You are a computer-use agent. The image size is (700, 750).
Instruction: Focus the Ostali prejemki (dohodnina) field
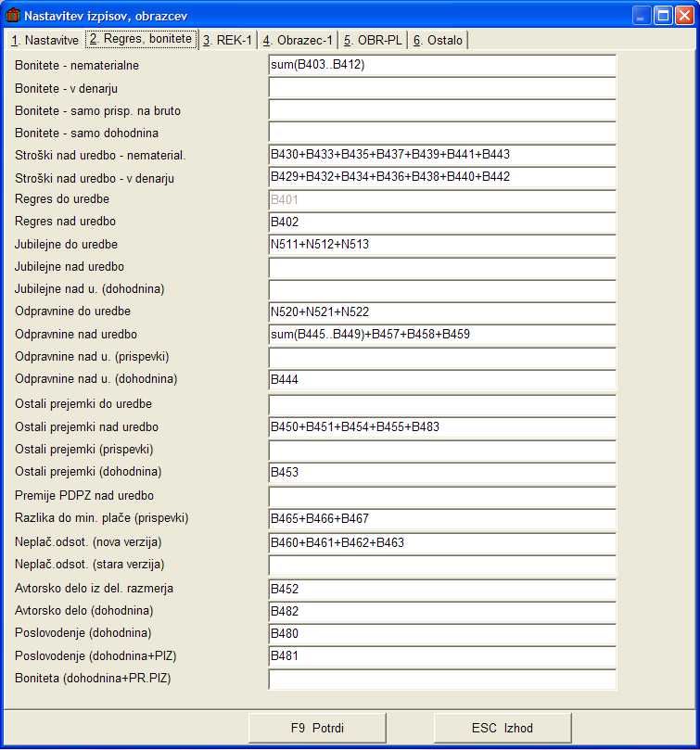tap(441, 473)
